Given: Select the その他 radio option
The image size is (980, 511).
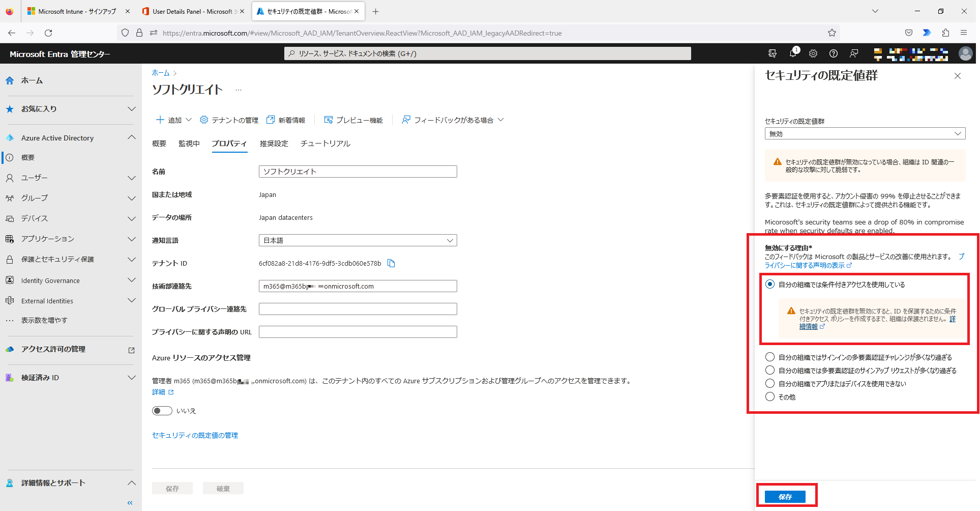Looking at the screenshot, I should (770, 396).
